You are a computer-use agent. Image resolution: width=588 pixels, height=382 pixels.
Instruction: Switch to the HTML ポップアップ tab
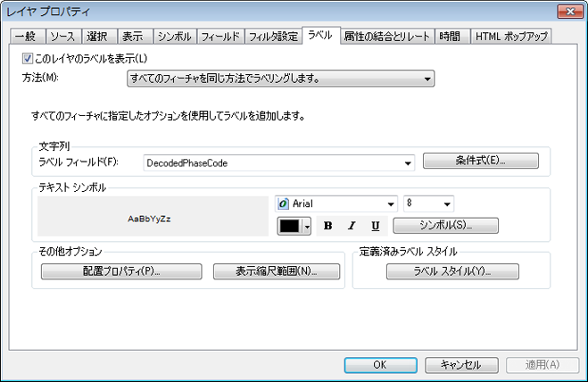click(x=511, y=37)
